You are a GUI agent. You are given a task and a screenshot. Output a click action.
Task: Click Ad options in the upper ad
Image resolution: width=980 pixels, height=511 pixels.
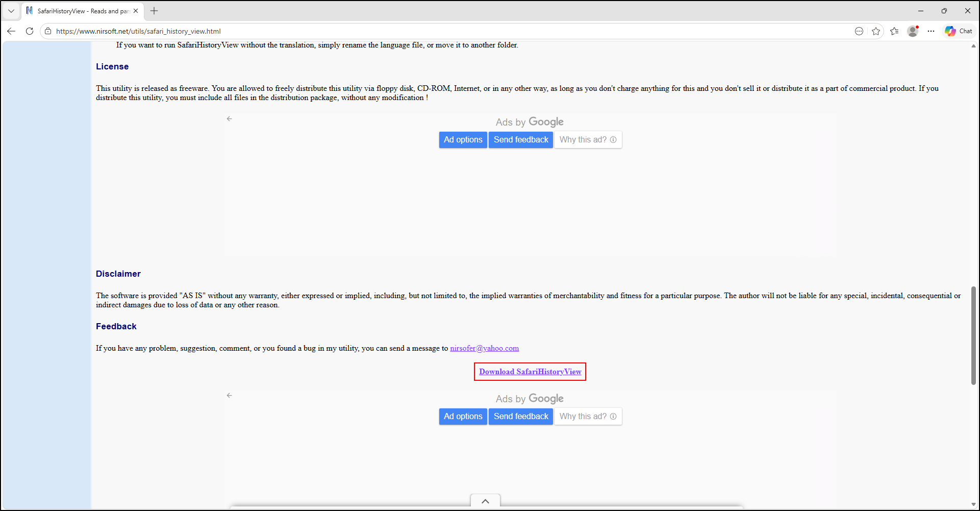(x=463, y=140)
